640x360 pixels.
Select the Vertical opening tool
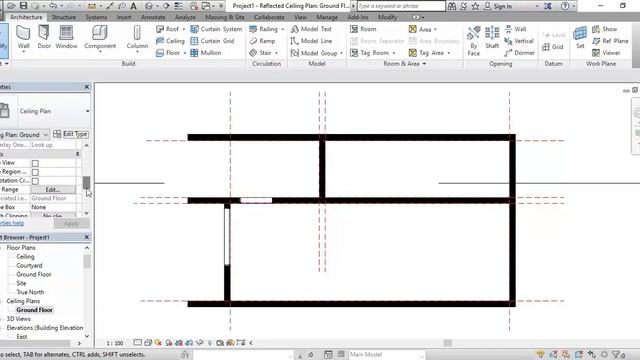[519, 41]
